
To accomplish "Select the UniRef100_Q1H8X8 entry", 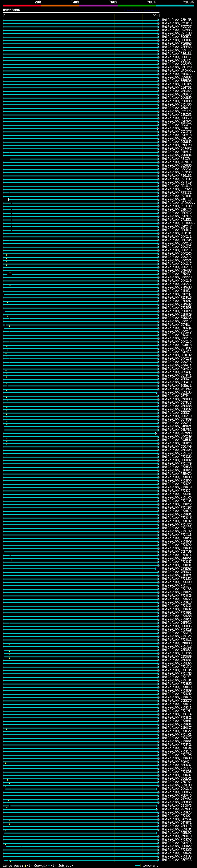I will [x=176, y=470].
